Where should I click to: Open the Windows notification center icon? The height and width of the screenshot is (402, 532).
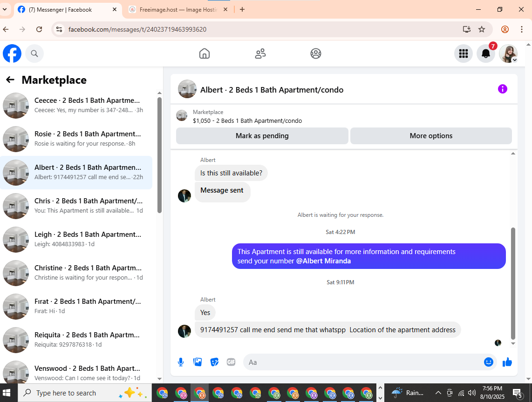518,393
